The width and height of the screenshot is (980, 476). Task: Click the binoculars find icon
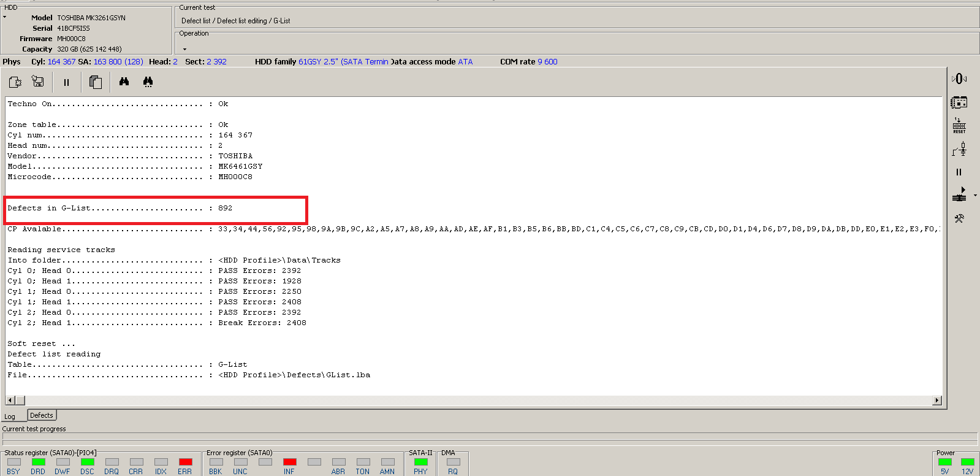pos(124,82)
